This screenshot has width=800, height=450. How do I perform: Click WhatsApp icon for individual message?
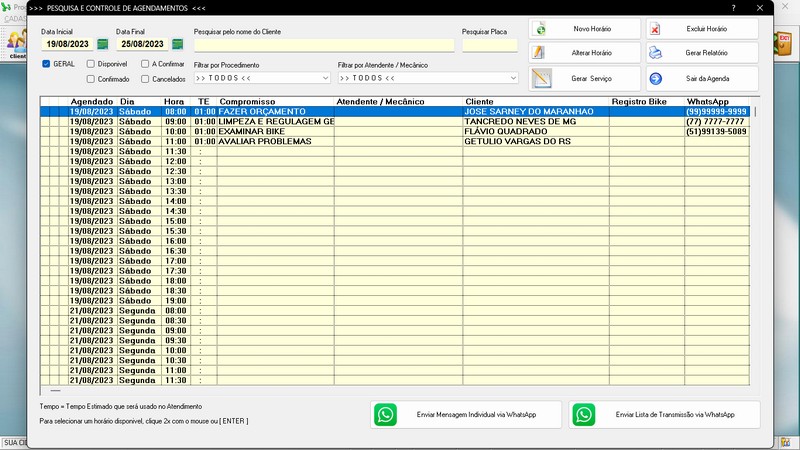click(x=385, y=414)
